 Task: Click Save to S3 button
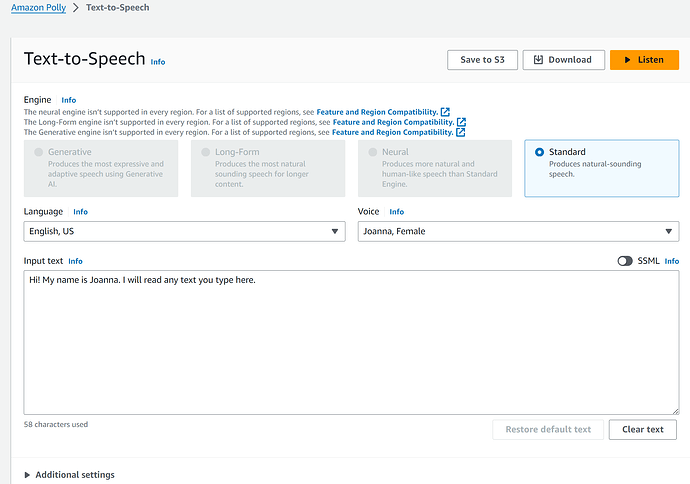482,60
